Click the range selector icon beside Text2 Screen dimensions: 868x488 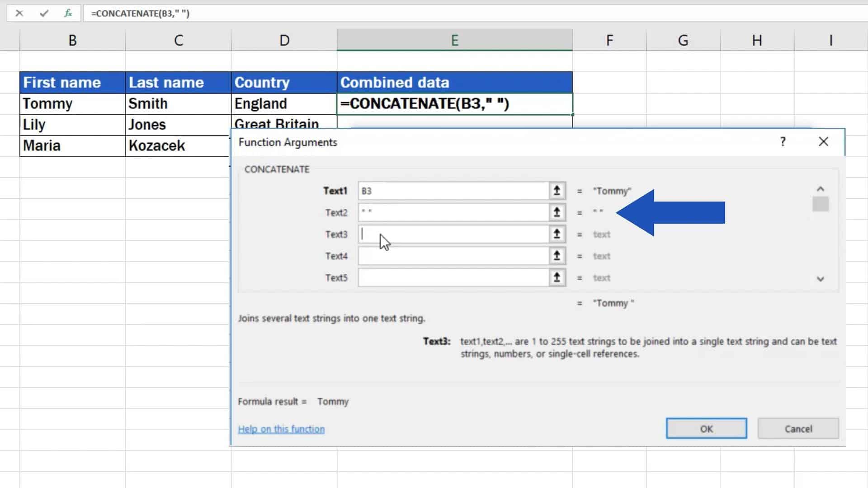[557, 212]
